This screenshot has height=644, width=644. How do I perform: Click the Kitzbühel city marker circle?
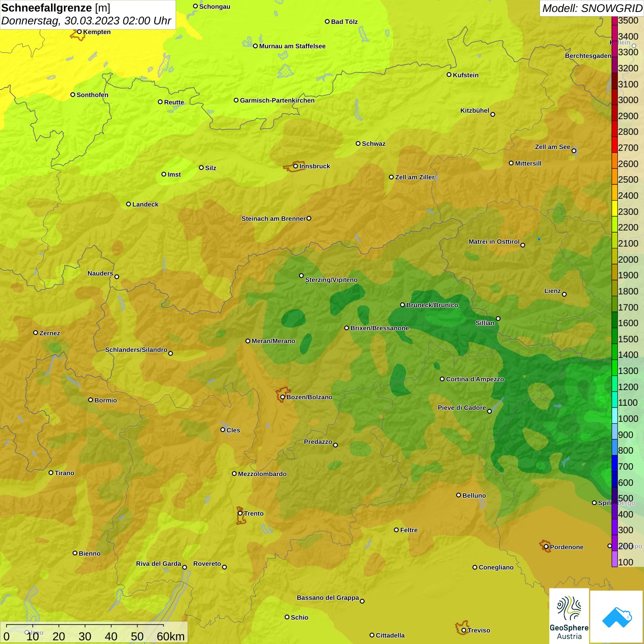[493, 115]
